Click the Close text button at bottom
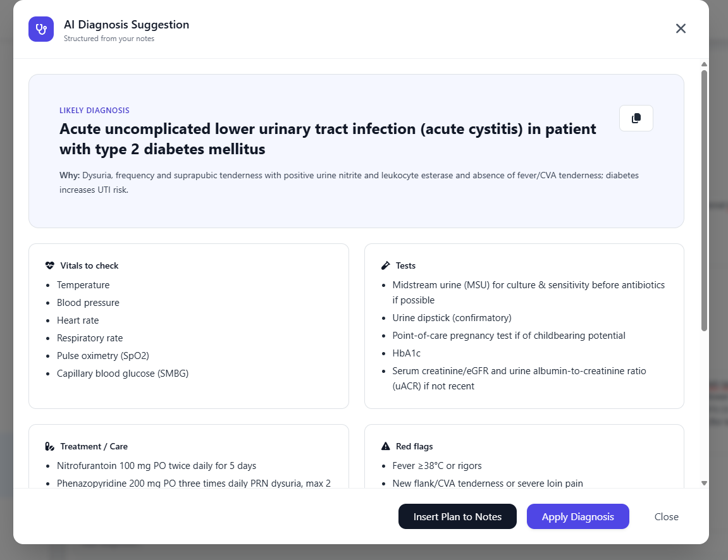Viewport: 728px width, 560px height. click(x=666, y=516)
